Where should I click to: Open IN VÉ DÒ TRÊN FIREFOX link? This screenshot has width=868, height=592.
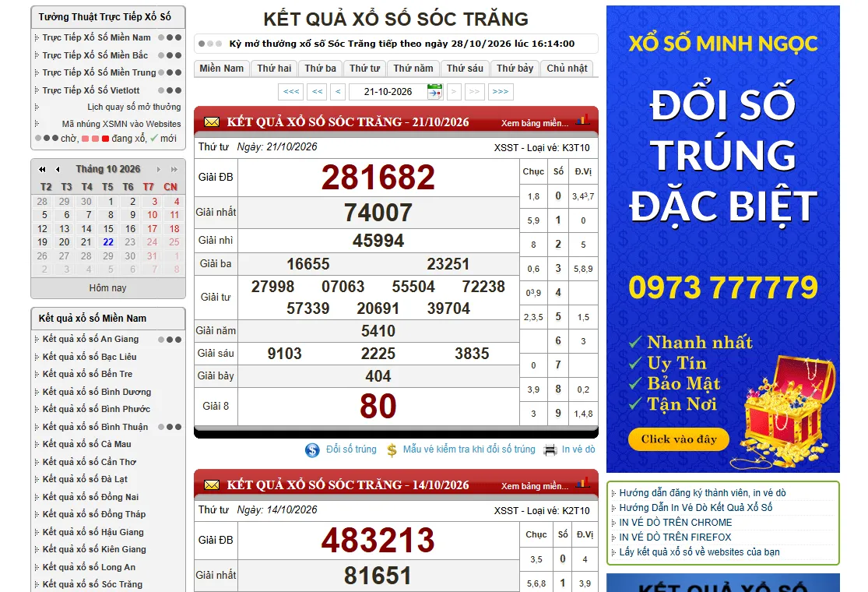click(x=676, y=537)
